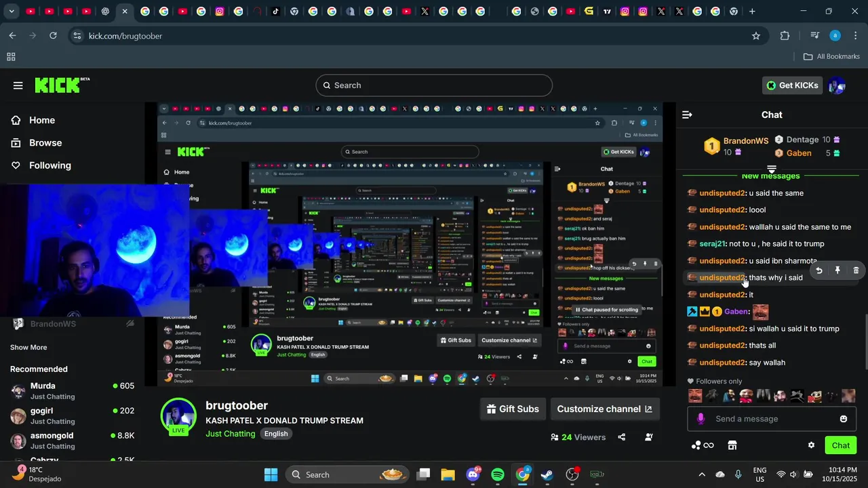Viewport: 868px width, 488px height.
Task: Open Spotify from the taskbar
Action: point(498,474)
